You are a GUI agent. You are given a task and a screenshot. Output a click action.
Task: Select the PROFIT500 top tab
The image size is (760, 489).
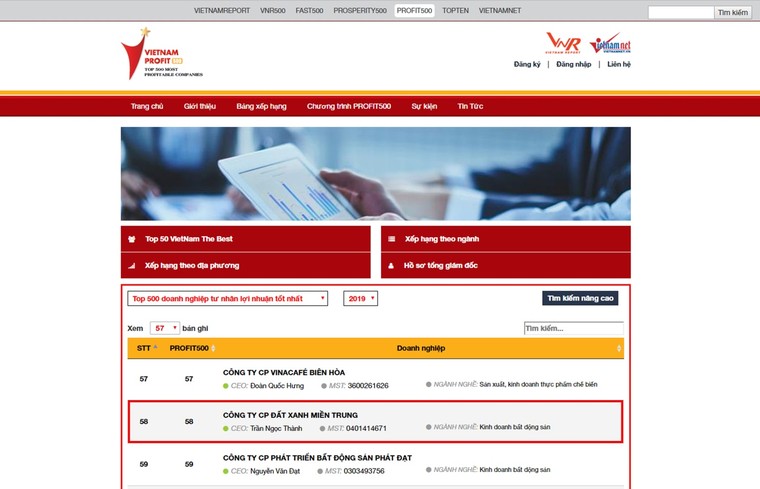[x=414, y=11]
